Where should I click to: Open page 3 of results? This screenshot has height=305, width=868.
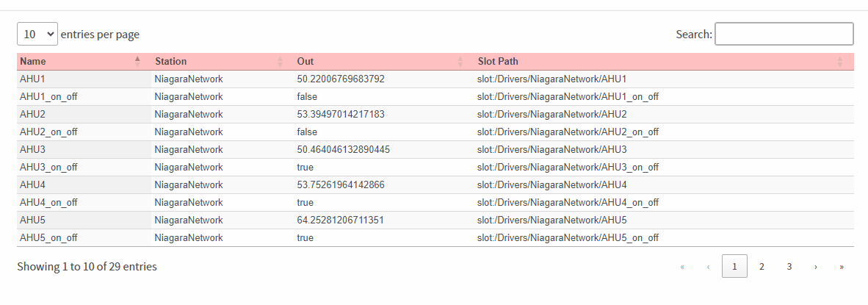pyautogui.click(x=789, y=266)
